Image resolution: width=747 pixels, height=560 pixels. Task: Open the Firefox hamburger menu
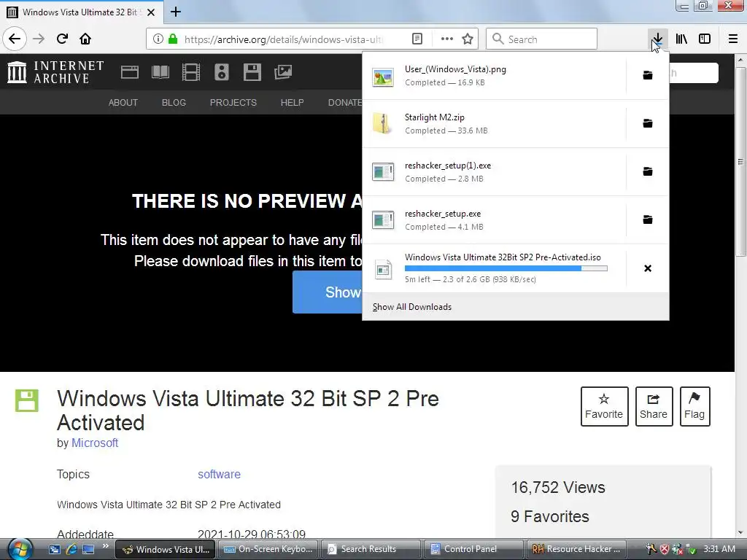(x=733, y=39)
